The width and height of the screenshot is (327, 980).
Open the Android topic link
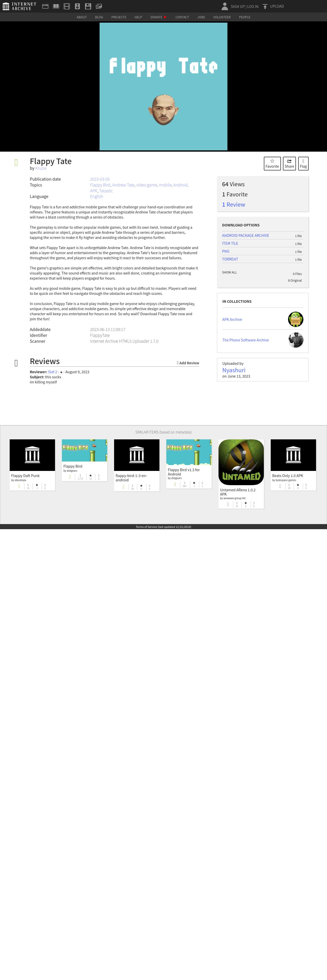(x=181, y=185)
